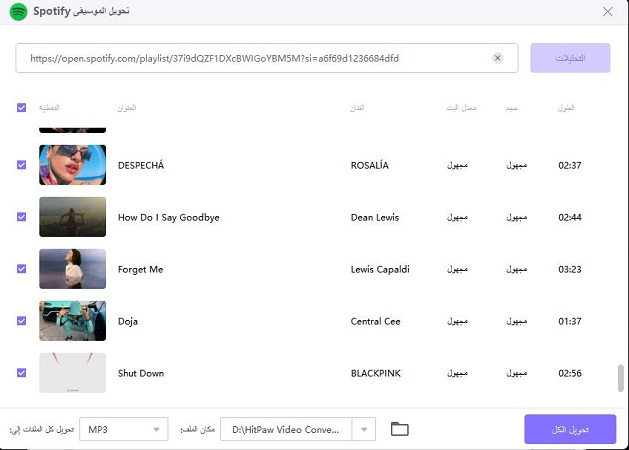Click the Spotify logo icon
Viewport: 629px width, 450px height.
coord(18,11)
